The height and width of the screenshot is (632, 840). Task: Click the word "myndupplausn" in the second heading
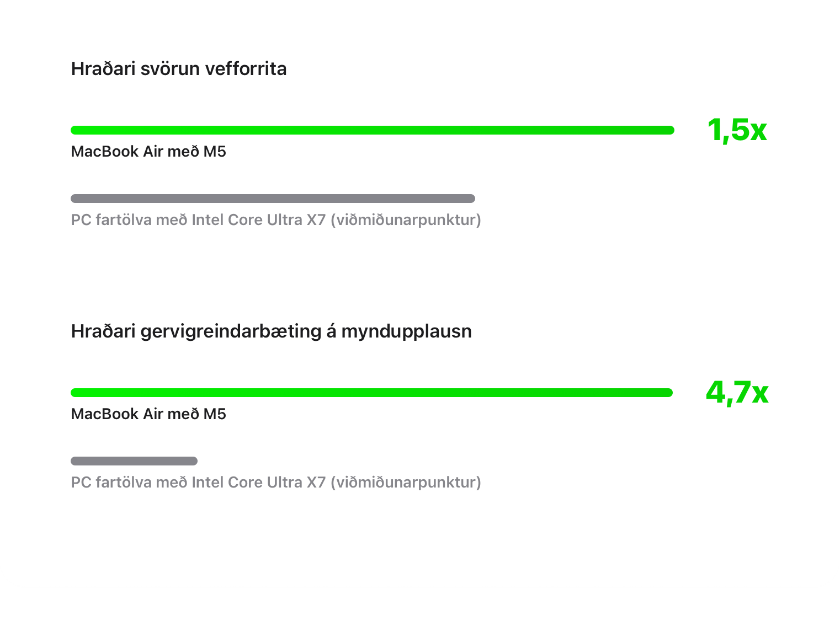pos(406,331)
